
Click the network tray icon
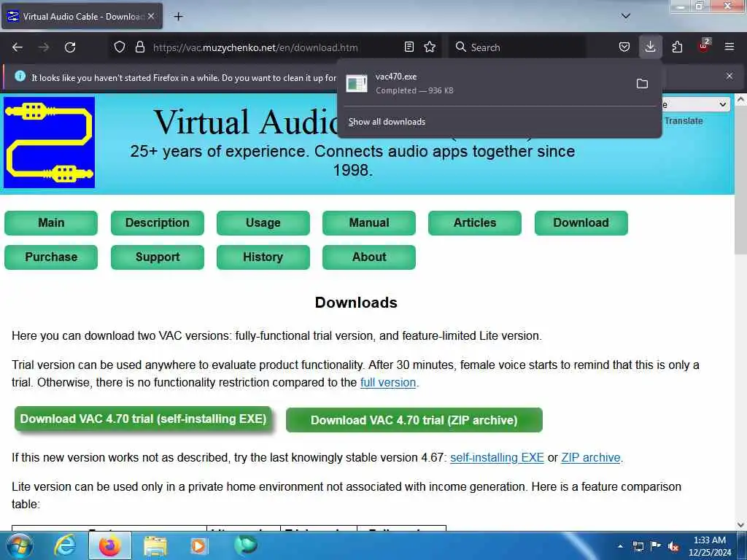point(638,546)
